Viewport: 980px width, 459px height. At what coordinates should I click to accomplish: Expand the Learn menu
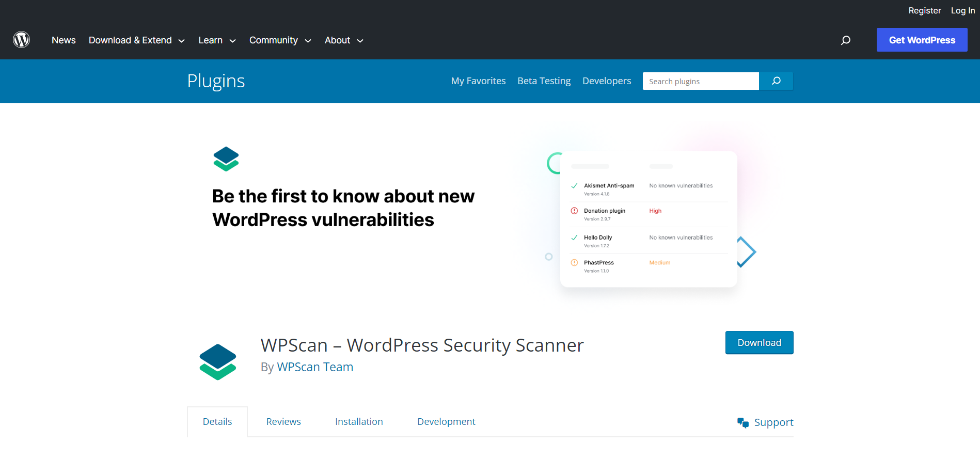217,40
